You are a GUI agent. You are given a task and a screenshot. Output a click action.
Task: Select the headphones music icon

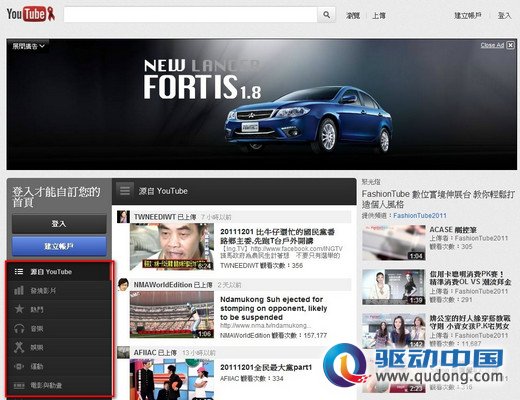(19, 328)
